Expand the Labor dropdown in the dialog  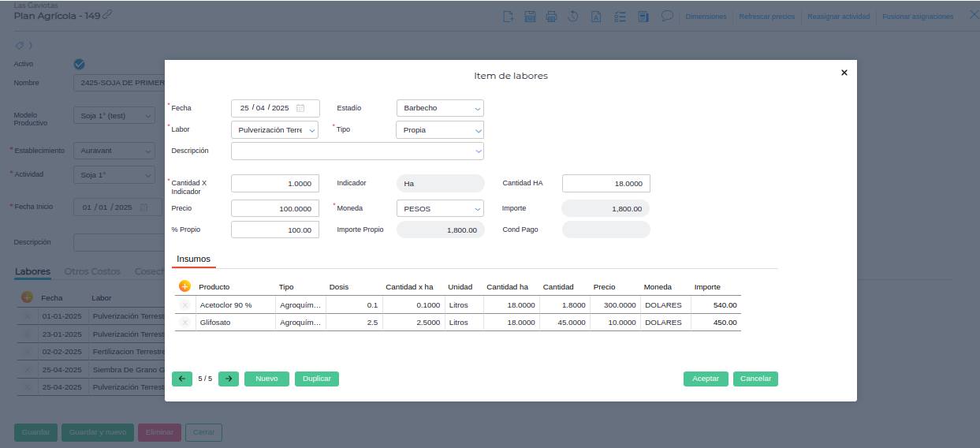[275, 130]
